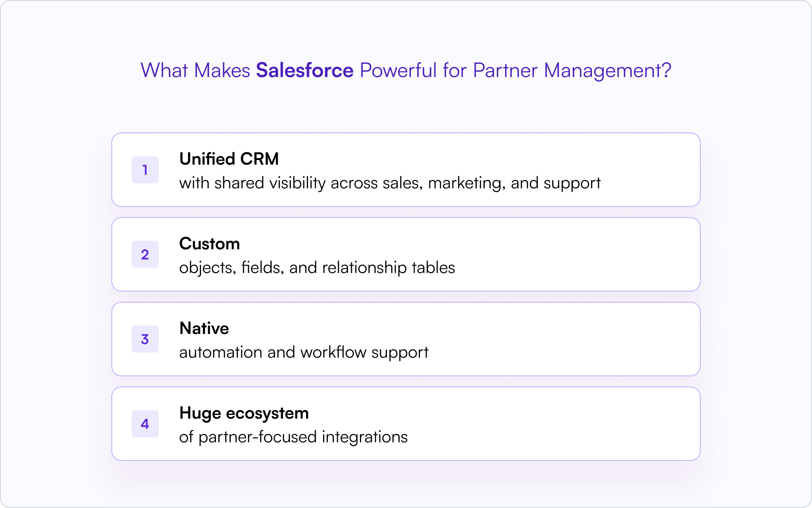Click the number 2 badge
The width and height of the screenshot is (812, 508).
coord(145,254)
